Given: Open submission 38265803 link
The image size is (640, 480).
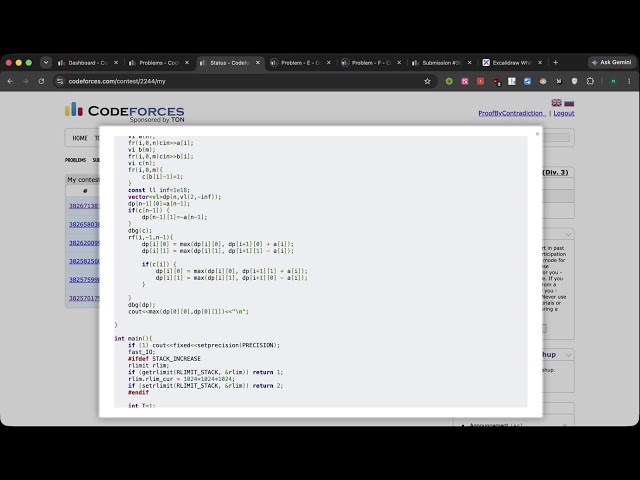Looking at the screenshot, I should tap(84, 224).
